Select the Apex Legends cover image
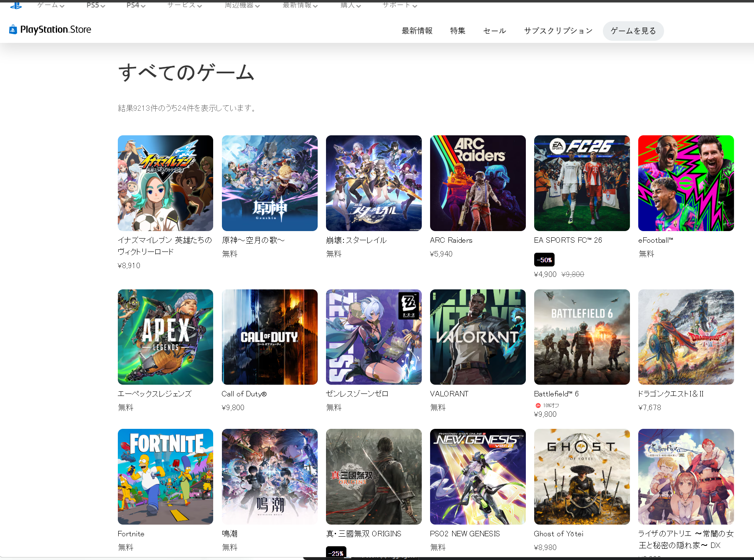This screenshot has height=560, width=754. [165, 337]
